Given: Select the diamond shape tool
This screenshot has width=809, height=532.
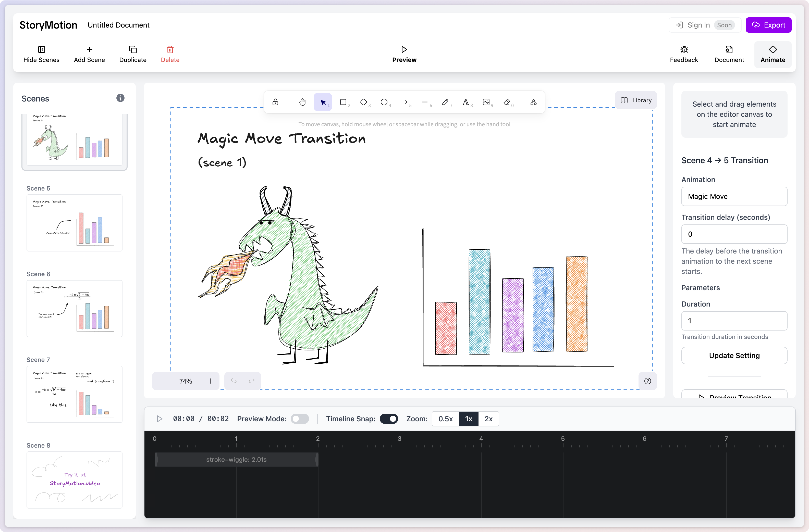Looking at the screenshot, I should (x=364, y=102).
